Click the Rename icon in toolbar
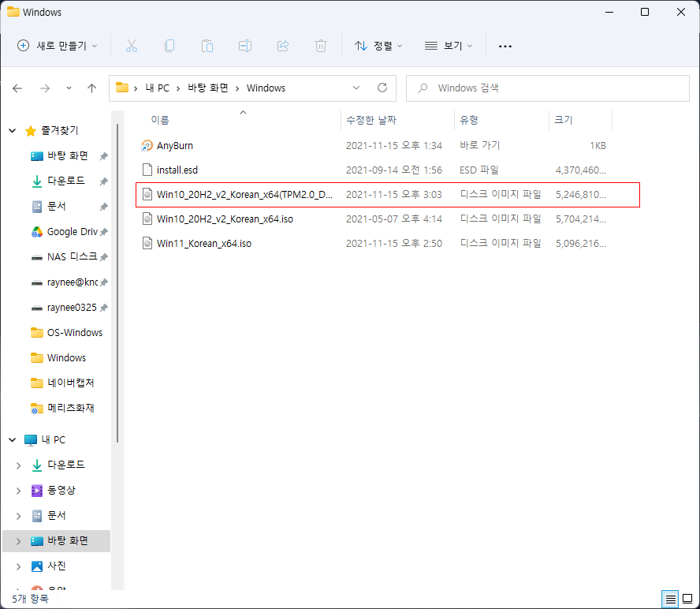The image size is (700, 609). click(x=245, y=46)
